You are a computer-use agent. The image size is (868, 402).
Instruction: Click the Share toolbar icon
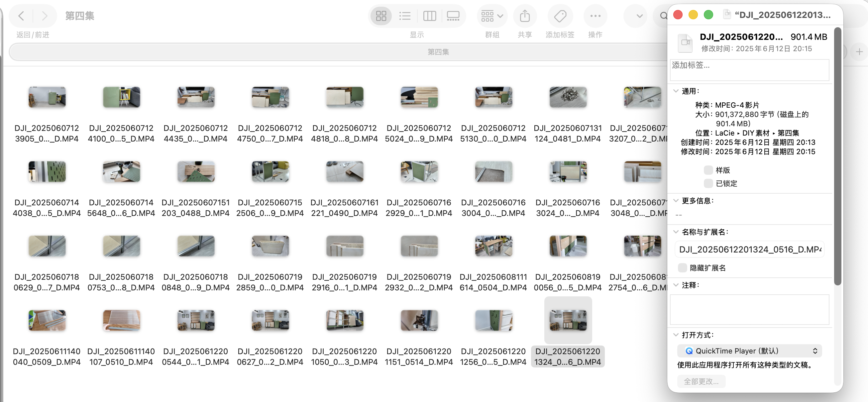coord(525,16)
